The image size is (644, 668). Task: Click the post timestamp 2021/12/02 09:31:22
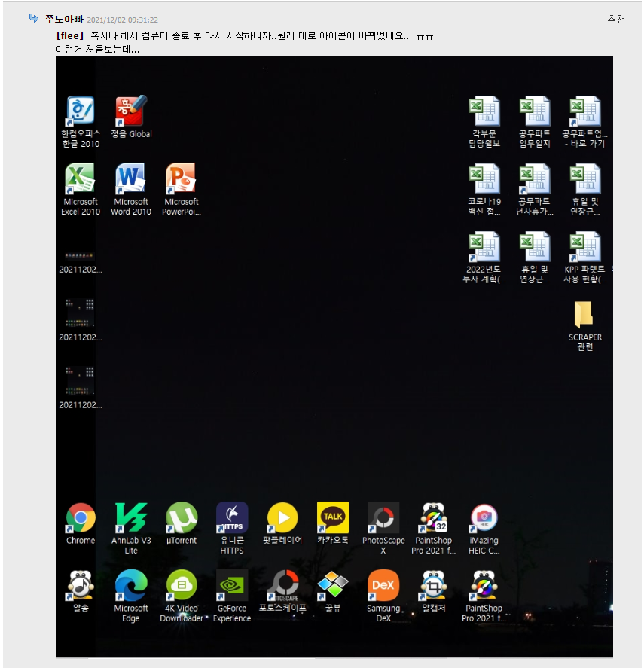tap(122, 20)
